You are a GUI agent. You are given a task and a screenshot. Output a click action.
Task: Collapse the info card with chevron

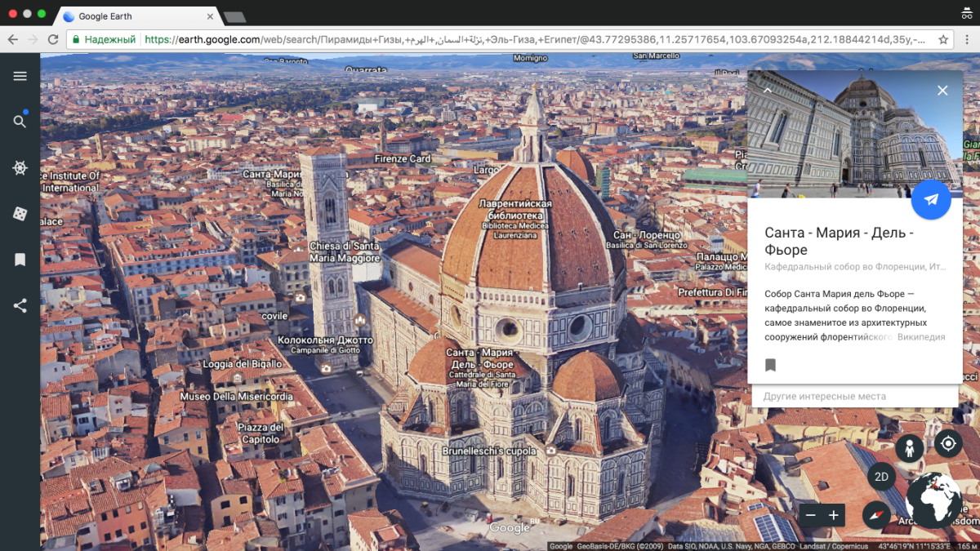click(768, 91)
